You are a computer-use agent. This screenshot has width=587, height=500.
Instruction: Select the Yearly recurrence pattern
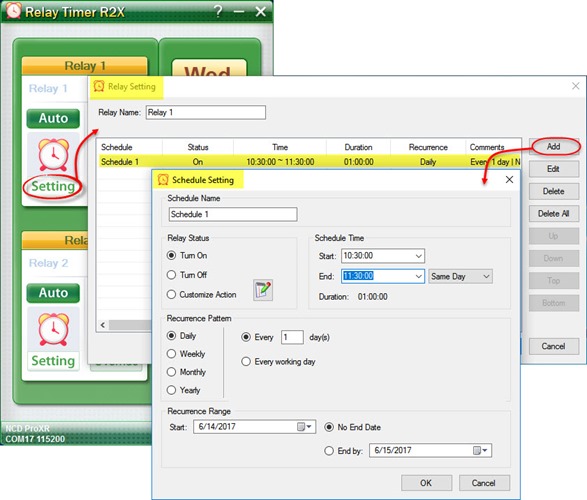click(171, 390)
